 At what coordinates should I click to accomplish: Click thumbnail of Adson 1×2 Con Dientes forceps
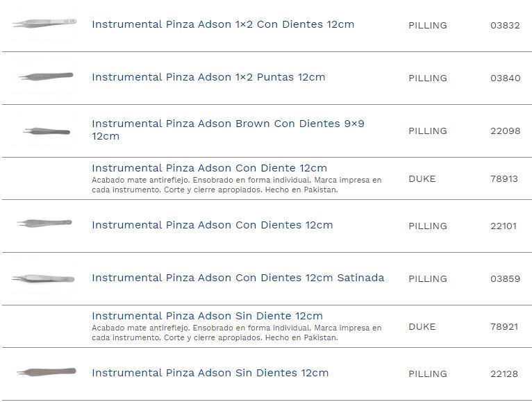[x=44, y=24]
